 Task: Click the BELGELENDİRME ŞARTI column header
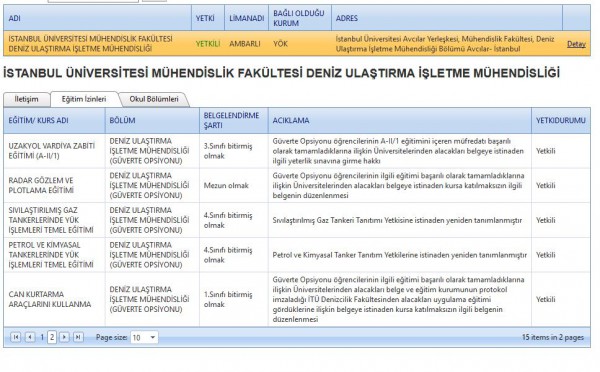[x=233, y=121]
